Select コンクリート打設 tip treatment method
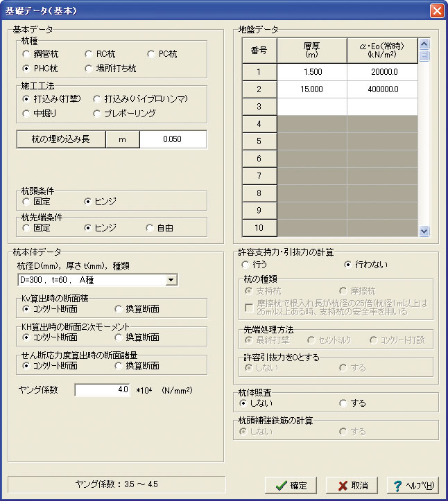 (x=373, y=340)
